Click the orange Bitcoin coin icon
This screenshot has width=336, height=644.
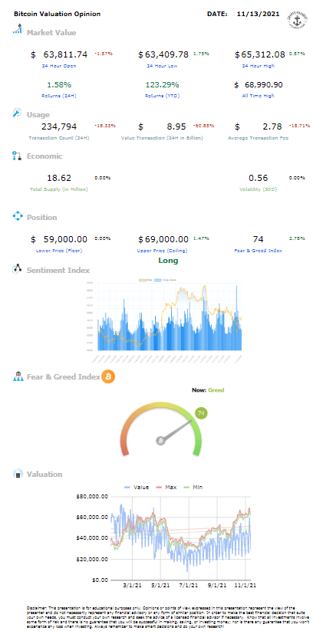click(x=108, y=376)
